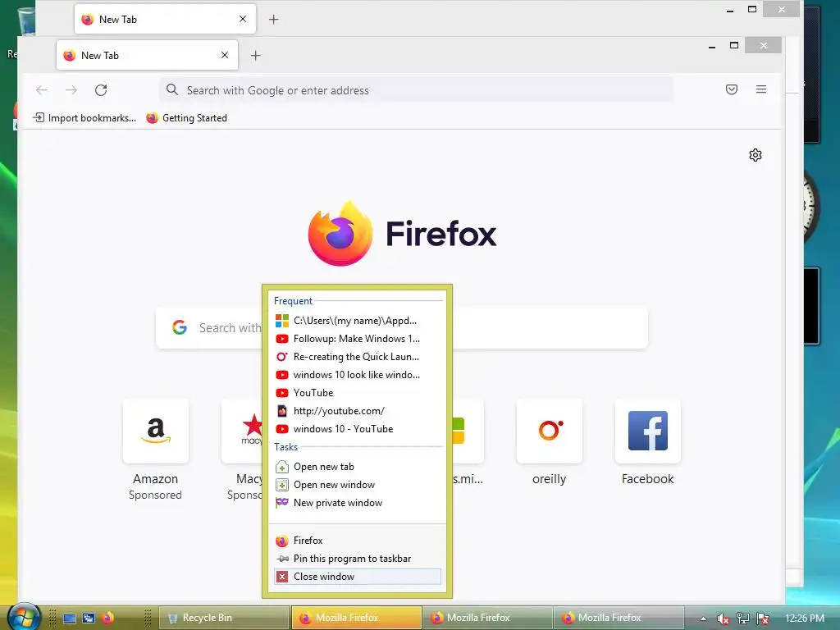Choose New private window task
Viewport: 840px width, 630px height.
(358, 503)
